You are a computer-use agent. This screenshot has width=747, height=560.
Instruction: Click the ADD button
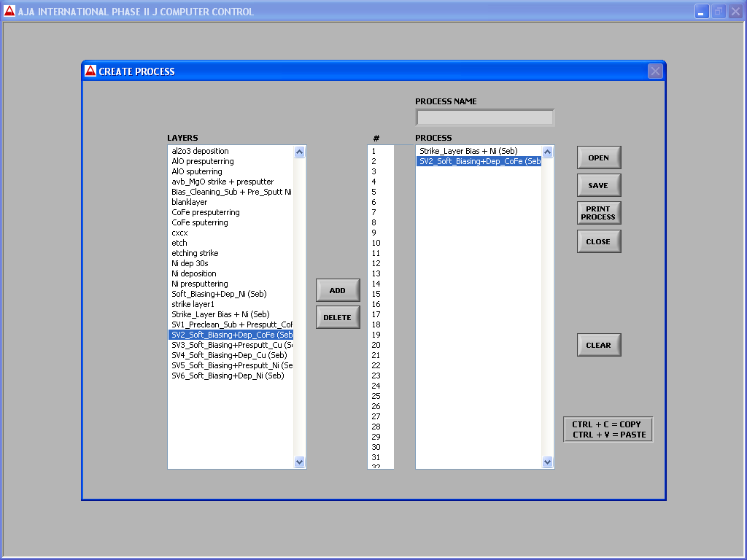coord(338,290)
